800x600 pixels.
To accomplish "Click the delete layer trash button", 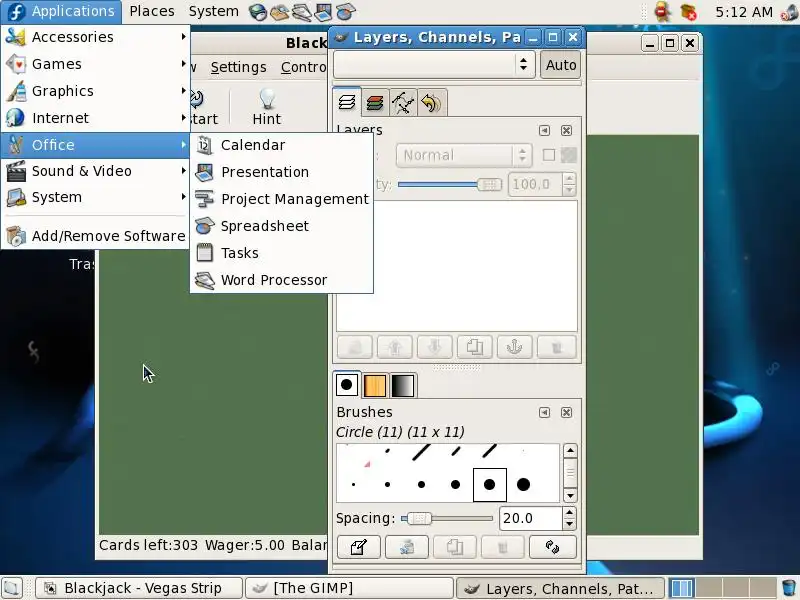I will coord(556,347).
